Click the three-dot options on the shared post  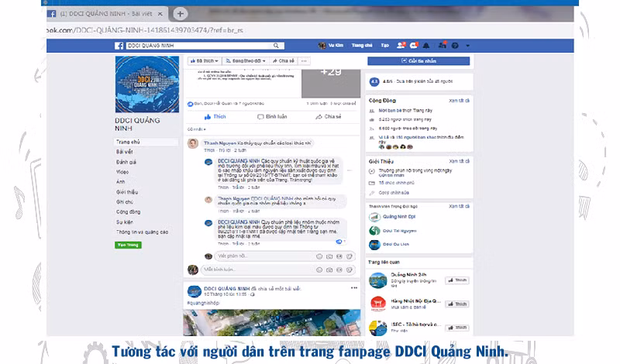[354, 288]
